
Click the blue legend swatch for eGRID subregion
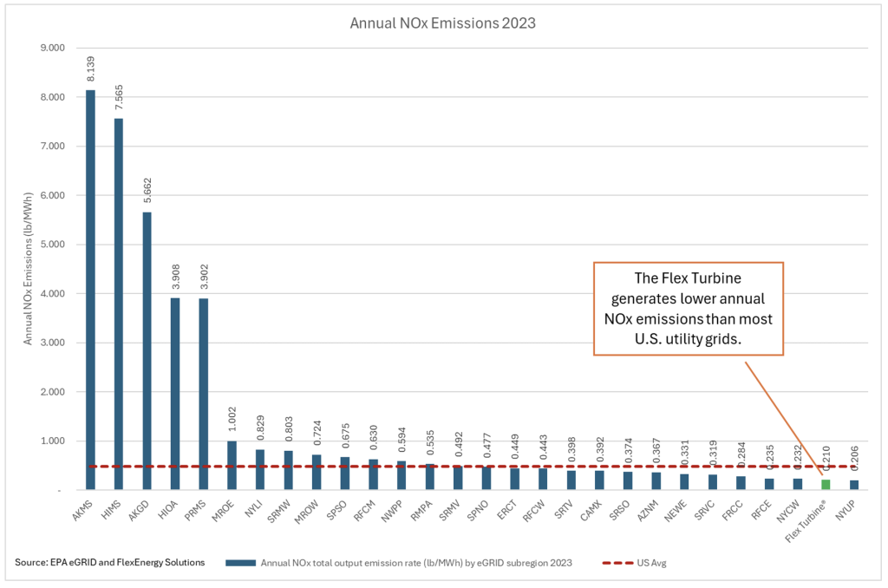pyautogui.click(x=238, y=563)
